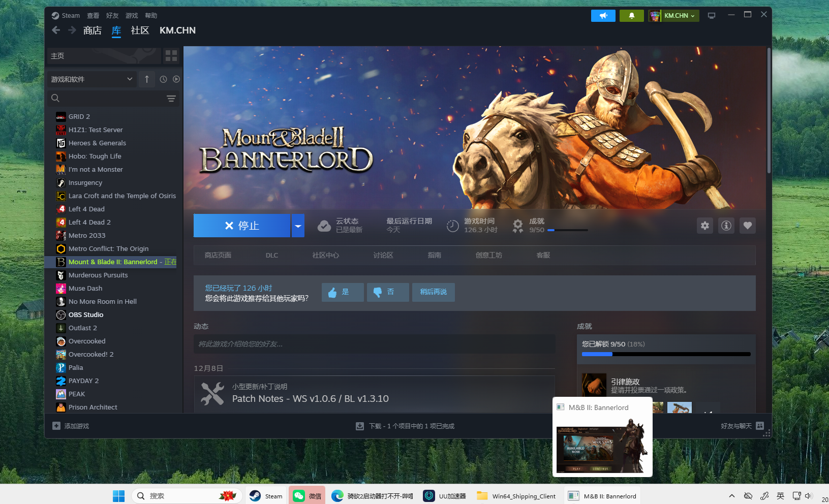Select Left 4 Dead 2 in the game list
This screenshot has width=829, height=504.
point(89,222)
